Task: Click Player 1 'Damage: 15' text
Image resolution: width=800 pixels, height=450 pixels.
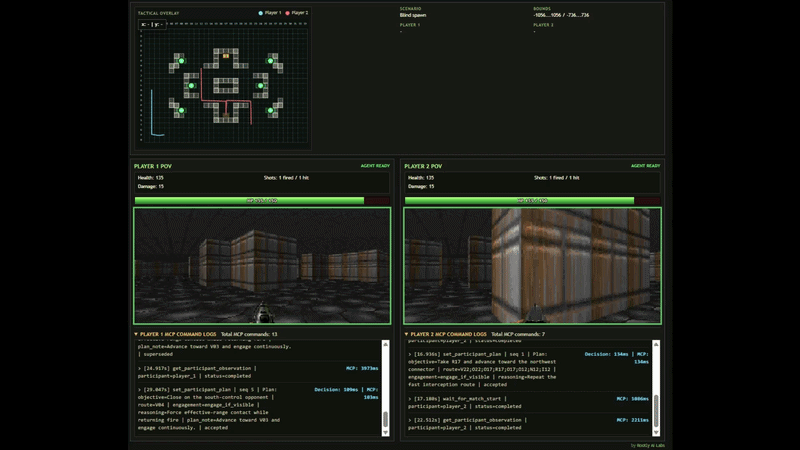Action: point(151,186)
